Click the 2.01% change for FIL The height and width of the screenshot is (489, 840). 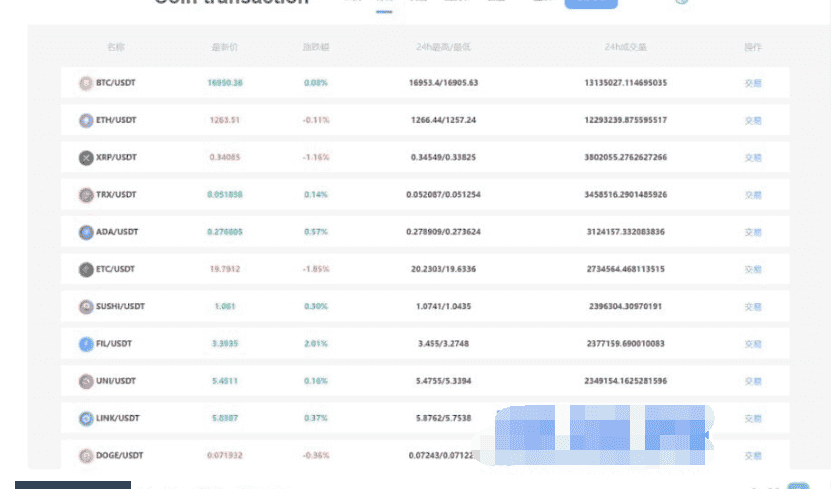316,343
